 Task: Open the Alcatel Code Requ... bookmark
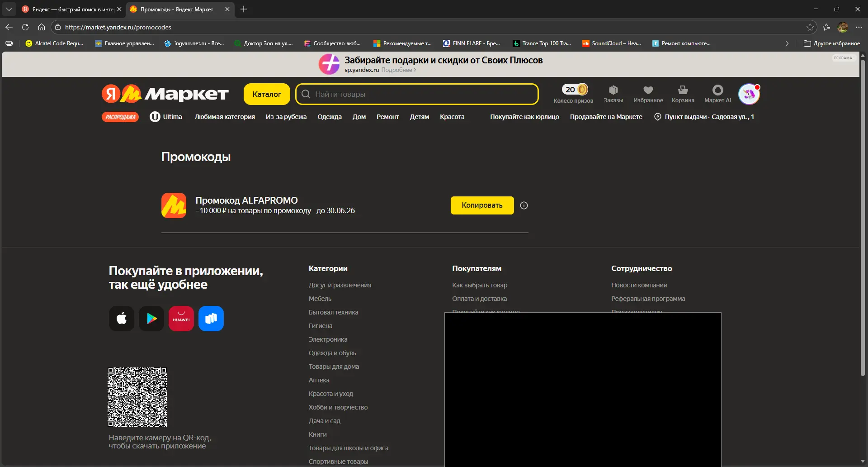point(54,43)
